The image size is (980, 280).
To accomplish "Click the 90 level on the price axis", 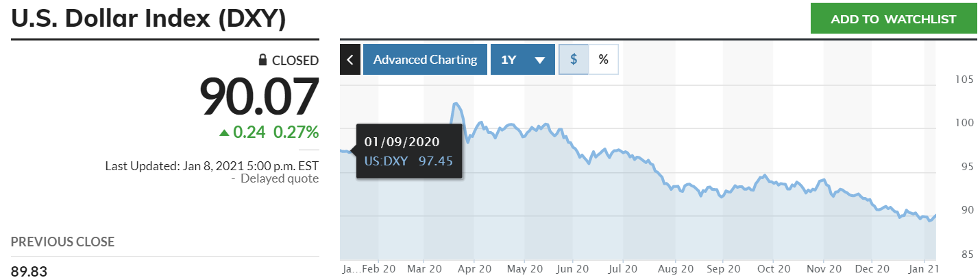I will pos(965,210).
